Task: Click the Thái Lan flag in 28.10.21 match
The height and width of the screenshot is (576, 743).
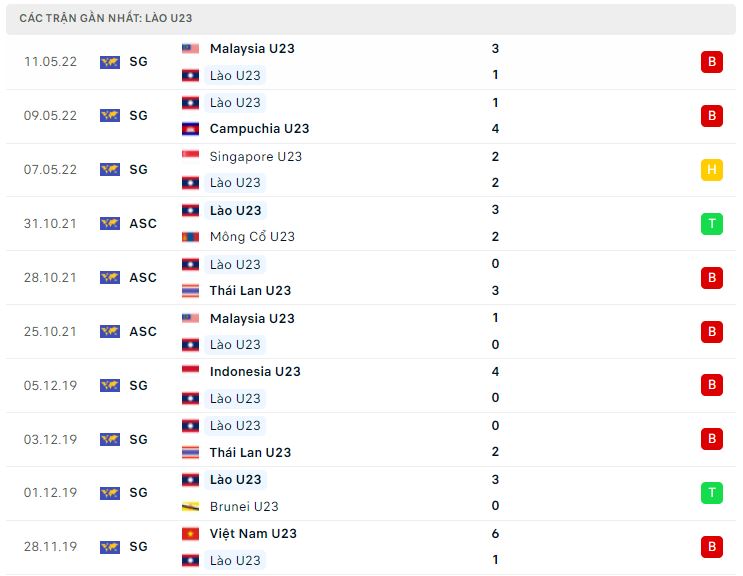Action: pos(190,291)
